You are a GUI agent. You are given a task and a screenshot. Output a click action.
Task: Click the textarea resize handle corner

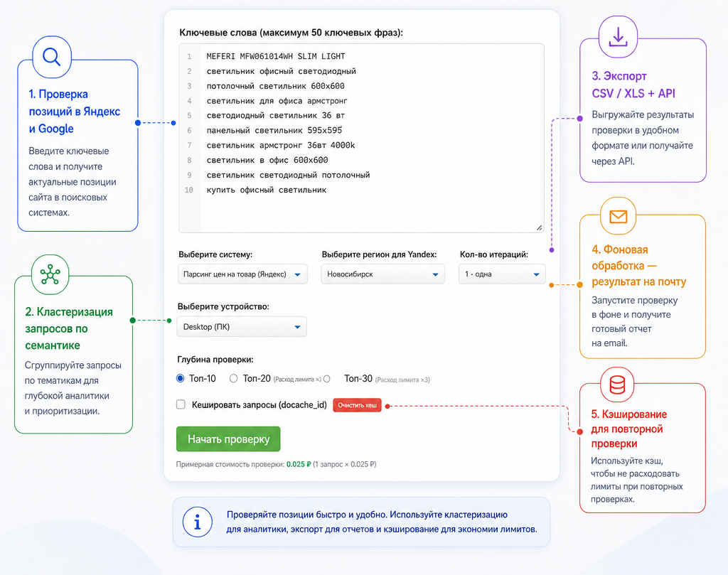pos(539,227)
